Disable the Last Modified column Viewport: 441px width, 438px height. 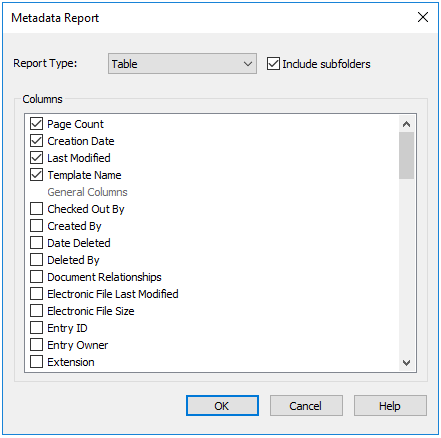tap(36, 158)
